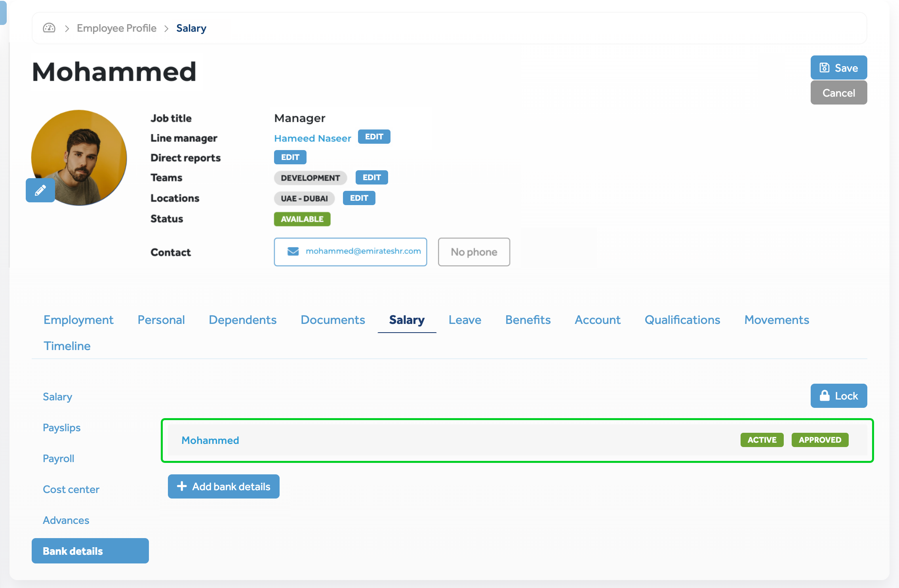Select Bank details in the side menu
899x588 pixels.
tap(90, 551)
